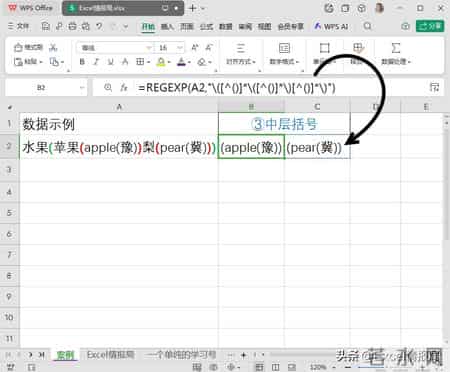Click cell C2 showing (pear(冀))
This screenshot has width=450, height=372.
click(317, 147)
